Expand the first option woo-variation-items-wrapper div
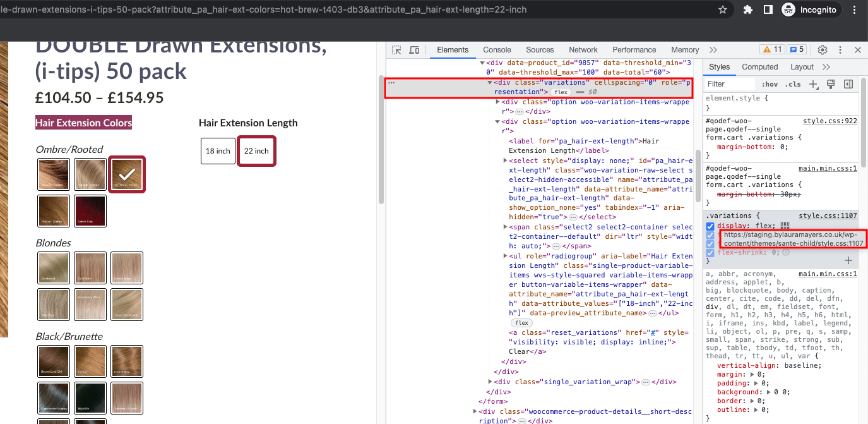 pos(497,102)
